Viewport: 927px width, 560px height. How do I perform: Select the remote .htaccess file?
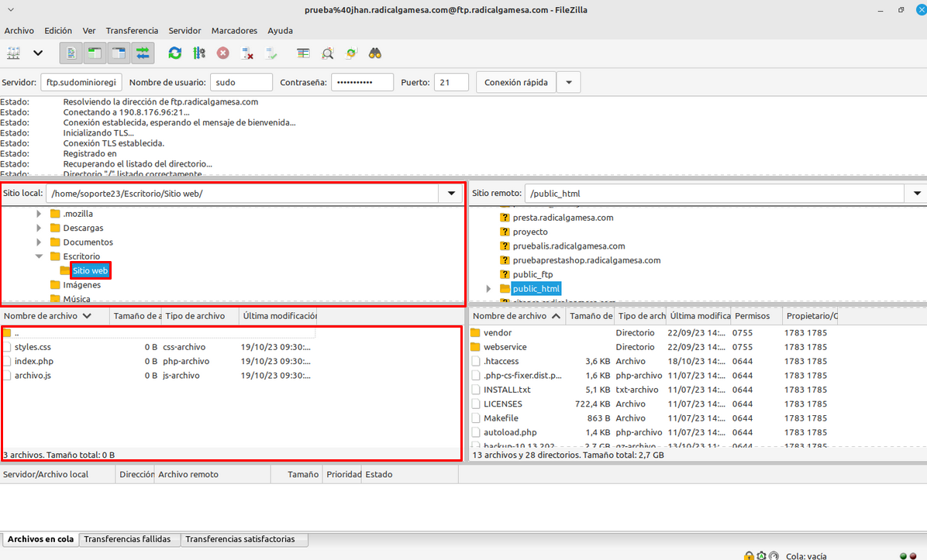[501, 361]
